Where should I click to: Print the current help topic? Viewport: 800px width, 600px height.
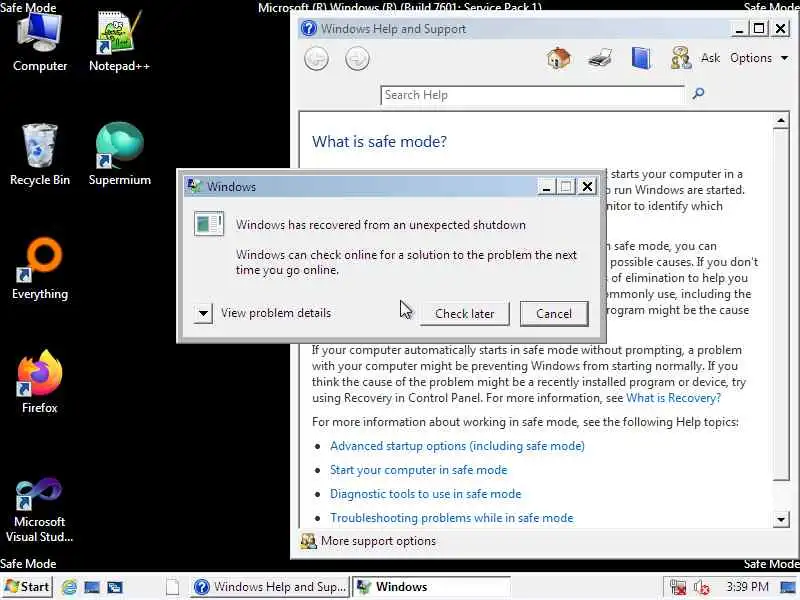click(599, 58)
